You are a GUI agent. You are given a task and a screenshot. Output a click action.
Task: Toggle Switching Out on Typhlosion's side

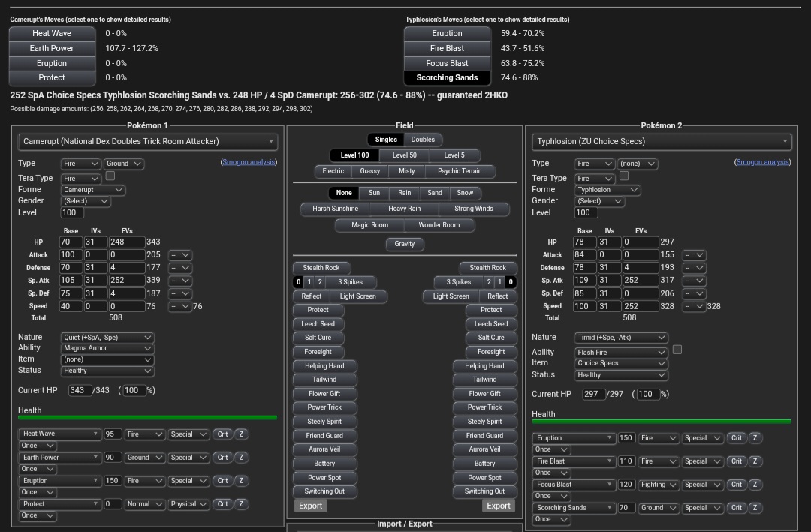tap(484, 491)
